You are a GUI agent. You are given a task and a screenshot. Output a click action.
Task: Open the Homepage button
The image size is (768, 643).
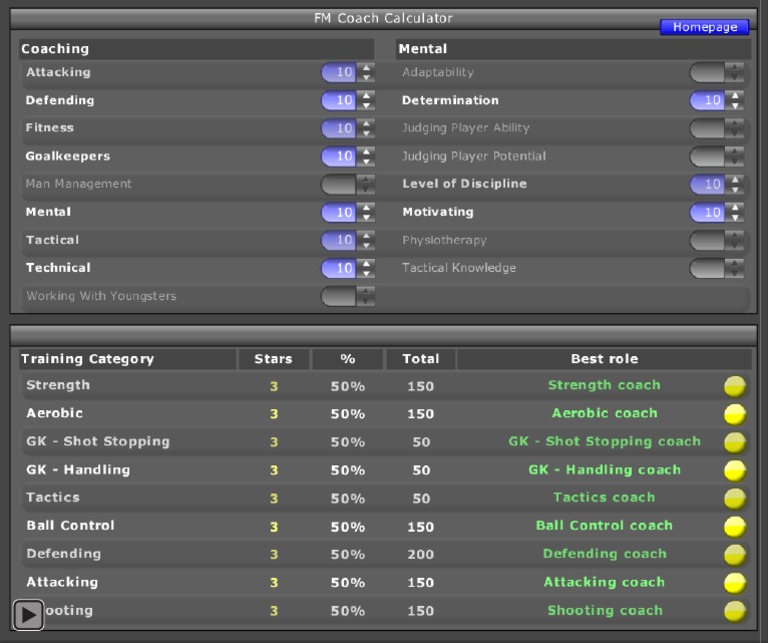(x=704, y=27)
